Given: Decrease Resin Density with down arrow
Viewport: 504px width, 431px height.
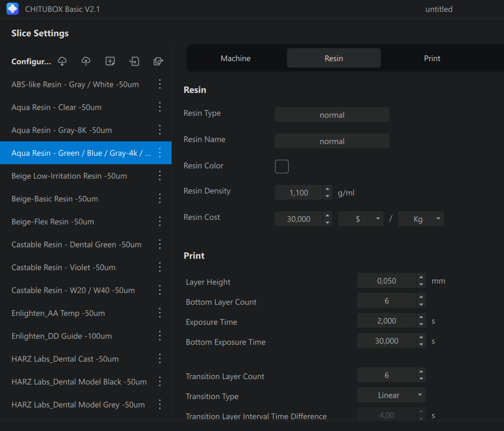Looking at the screenshot, I should point(327,196).
